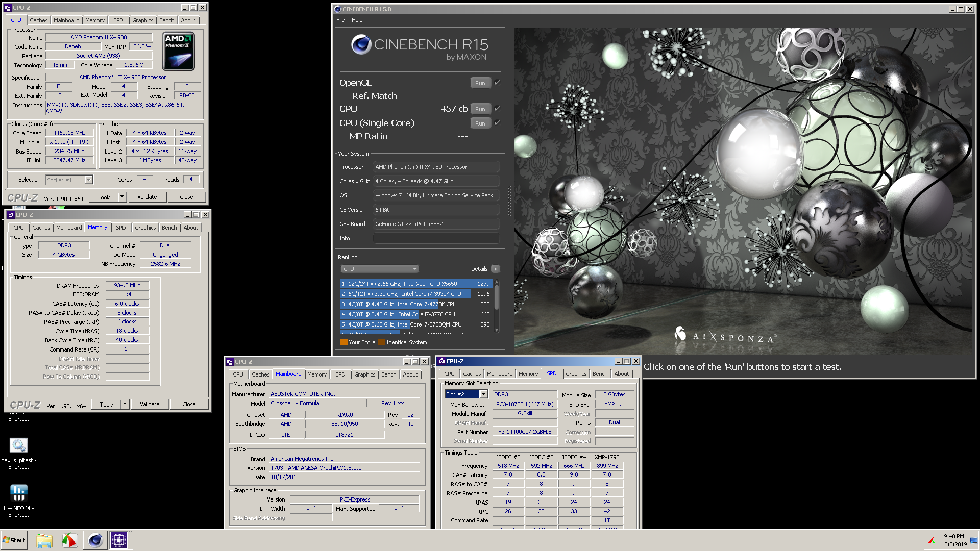Click the network tray icon
The width and height of the screenshot is (980, 551).
pos(974,540)
